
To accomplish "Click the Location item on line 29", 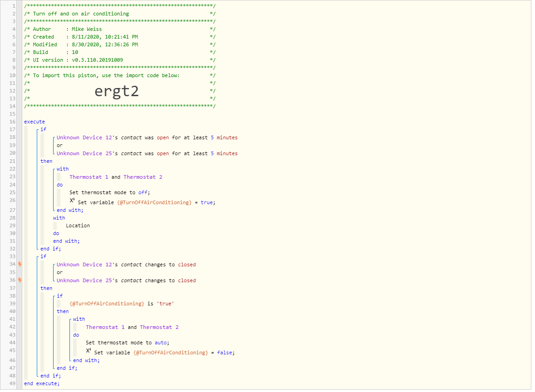I will pos(78,225).
